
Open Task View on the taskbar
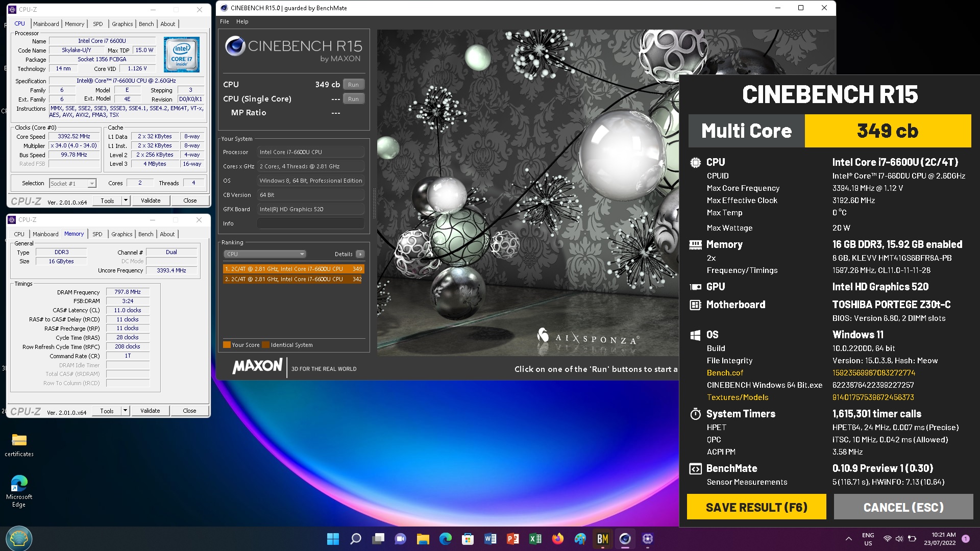(378, 539)
